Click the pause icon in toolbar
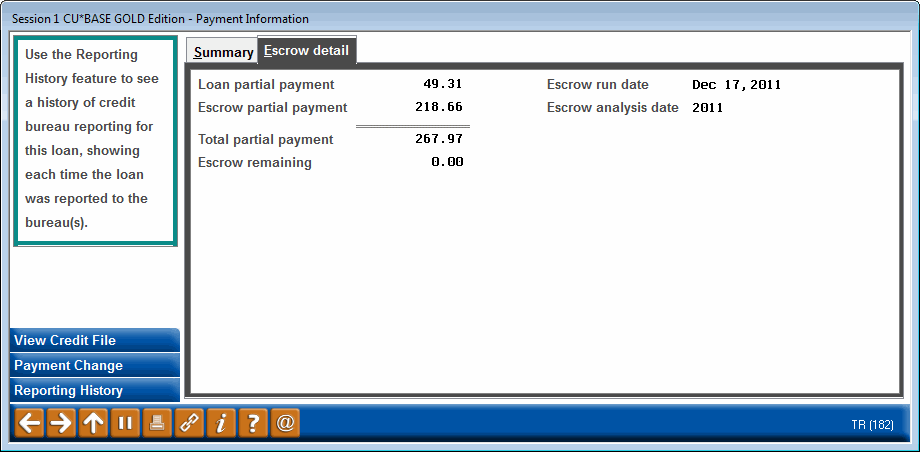Viewport: 920px width, 452px height. click(x=125, y=423)
